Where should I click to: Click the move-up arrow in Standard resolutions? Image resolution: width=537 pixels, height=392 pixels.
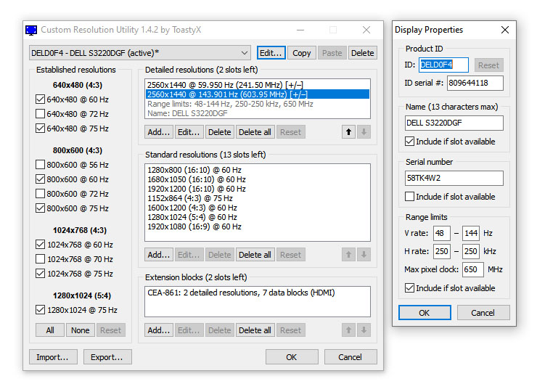pos(348,255)
